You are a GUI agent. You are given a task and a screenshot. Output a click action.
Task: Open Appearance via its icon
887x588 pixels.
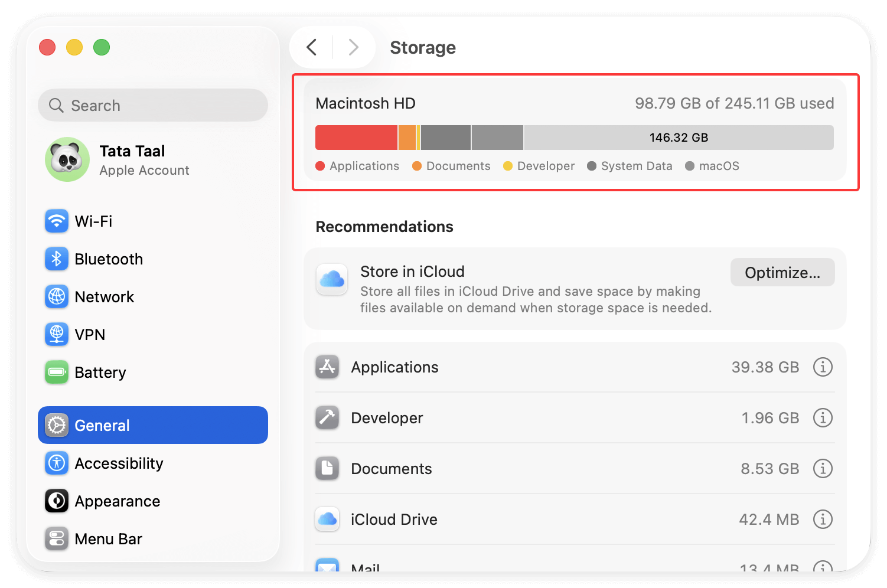coord(56,501)
